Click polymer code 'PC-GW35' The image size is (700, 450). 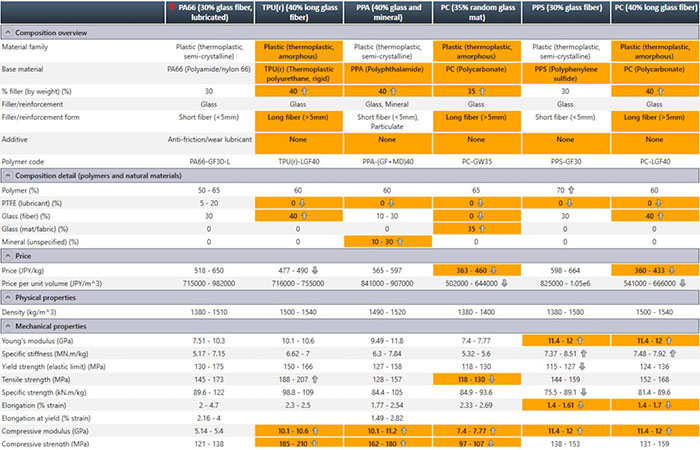(x=476, y=162)
